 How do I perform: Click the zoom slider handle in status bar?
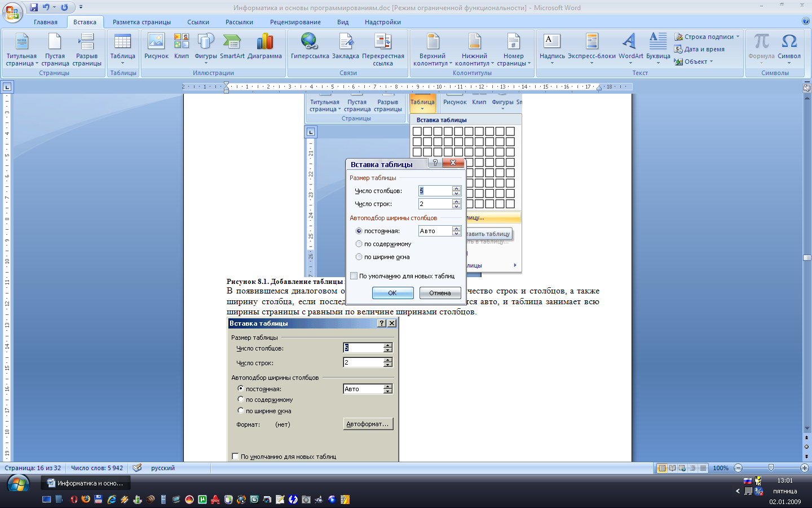[771, 468]
